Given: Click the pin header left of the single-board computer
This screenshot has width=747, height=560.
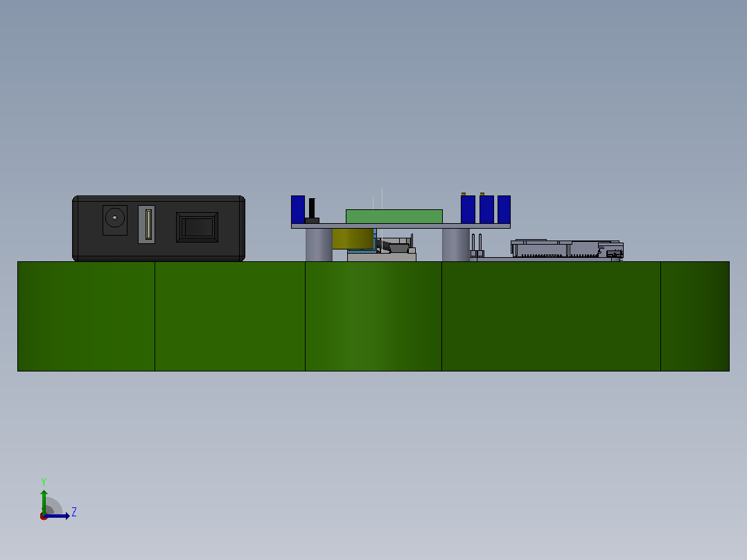Looking at the screenshot, I should tap(477, 246).
